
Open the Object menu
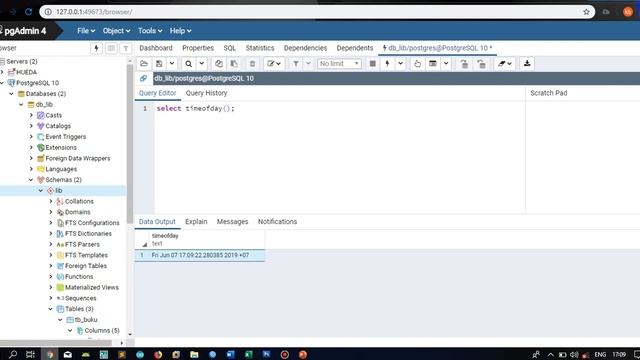coord(116,31)
